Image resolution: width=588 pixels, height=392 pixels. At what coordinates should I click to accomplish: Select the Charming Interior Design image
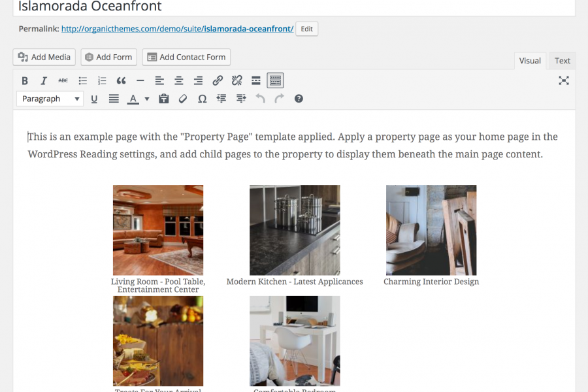[431, 230]
